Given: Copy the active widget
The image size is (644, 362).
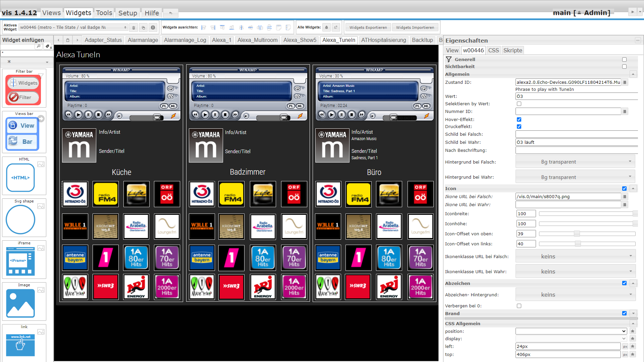Looking at the screenshot, I should point(143,27).
